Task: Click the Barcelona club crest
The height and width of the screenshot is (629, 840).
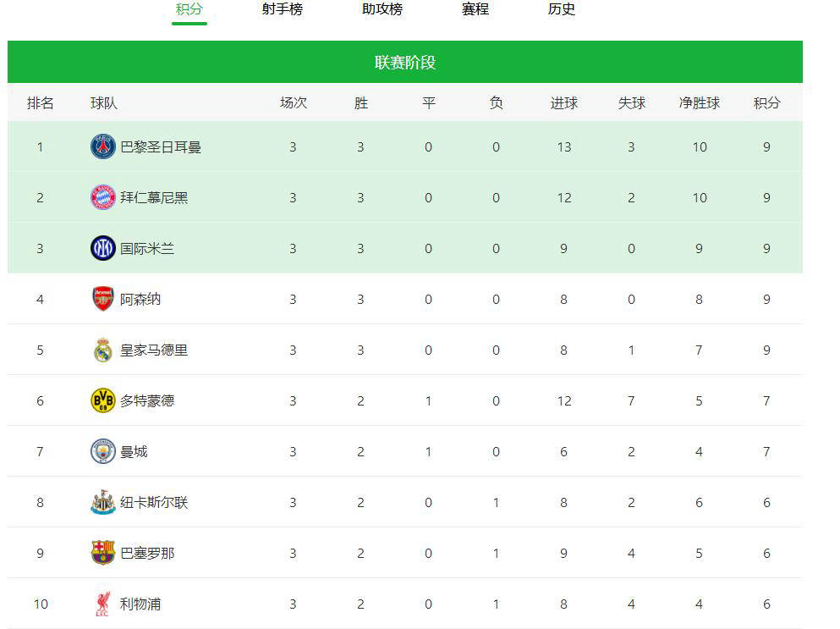Action: [102, 553]
